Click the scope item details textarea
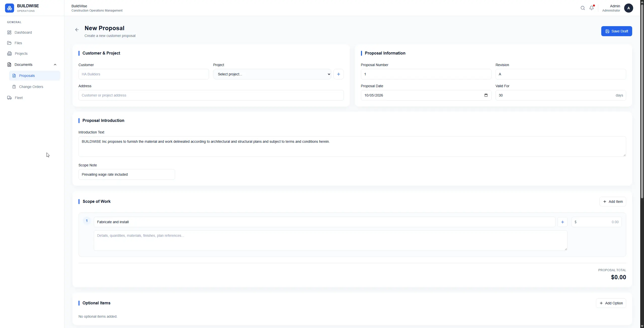 (331, 241)
